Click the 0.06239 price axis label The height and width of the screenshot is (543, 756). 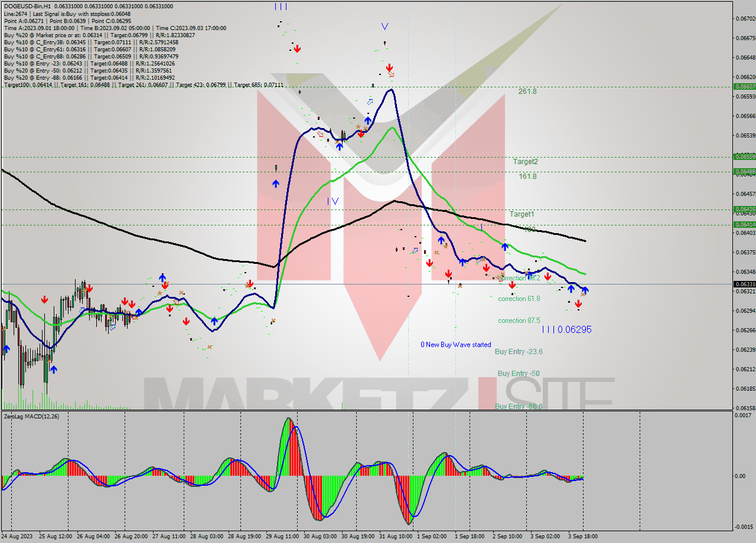click(745, 349)
